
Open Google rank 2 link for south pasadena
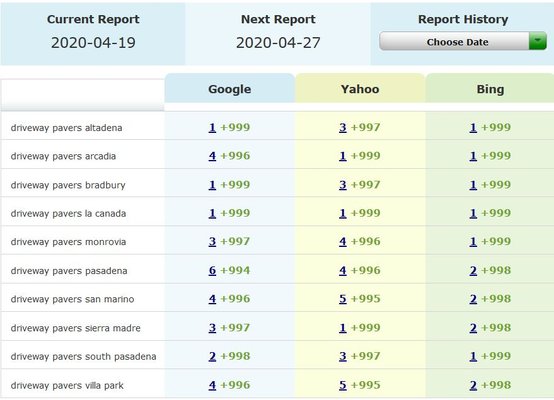[x=212, y=356]
